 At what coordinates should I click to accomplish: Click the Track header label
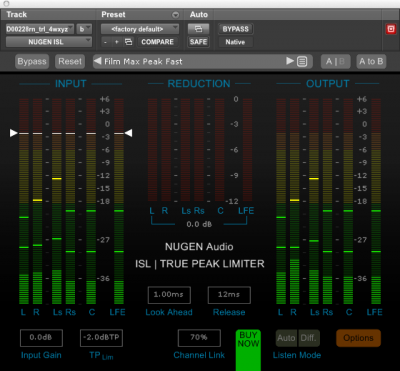click(x=17, y=15)
